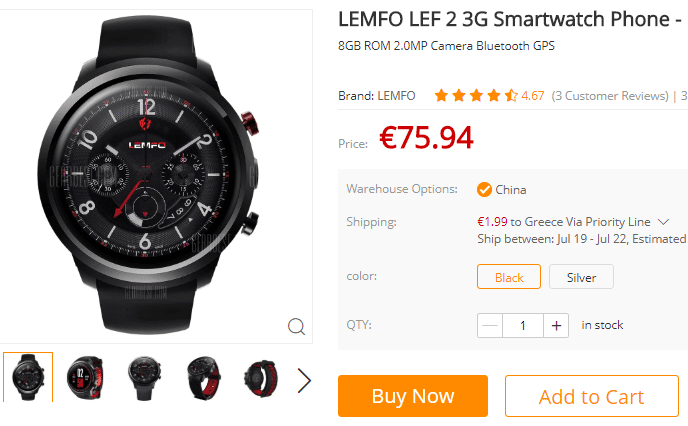Select third thumbnail of watch front view

pyautogui.click(x=144, y=377)
